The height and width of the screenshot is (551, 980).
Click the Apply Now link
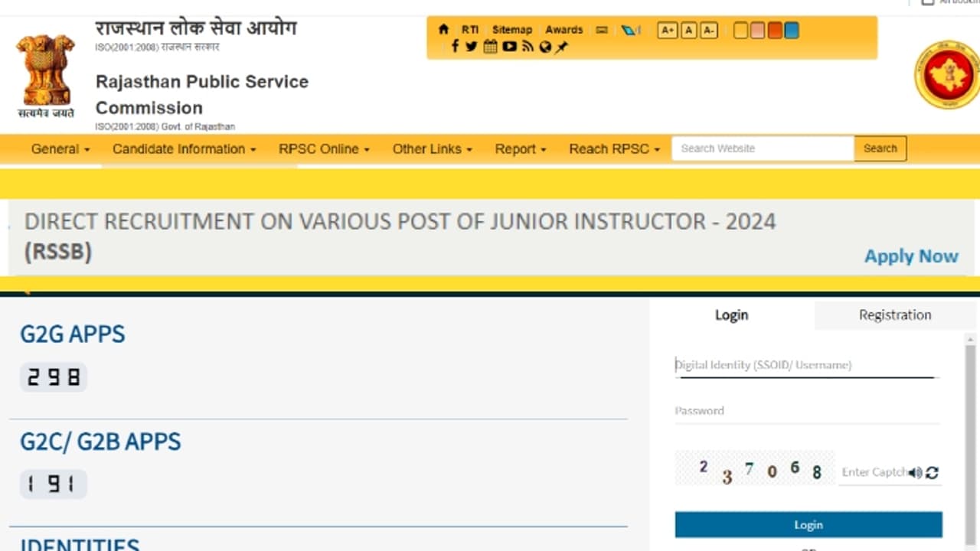click(x=911, y=256)
